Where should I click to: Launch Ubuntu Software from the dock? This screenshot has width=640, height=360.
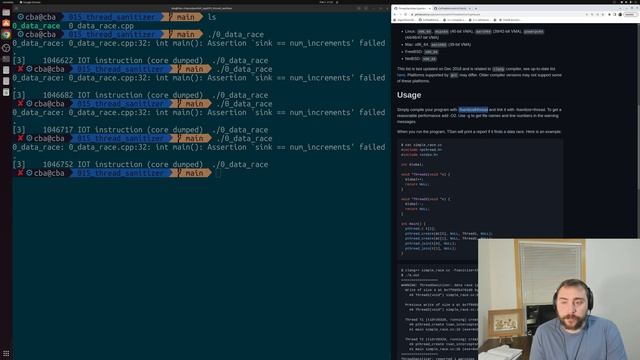pos(6,23)
